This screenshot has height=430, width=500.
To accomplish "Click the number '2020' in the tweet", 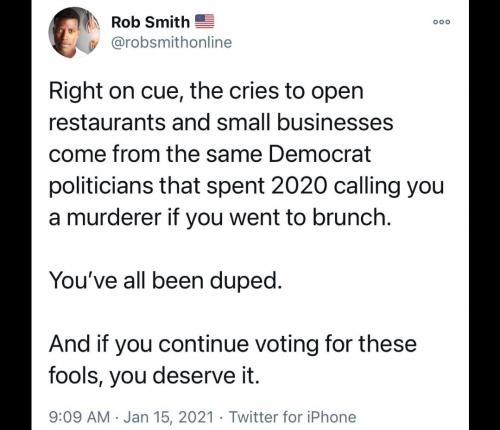I will (299, 186).
